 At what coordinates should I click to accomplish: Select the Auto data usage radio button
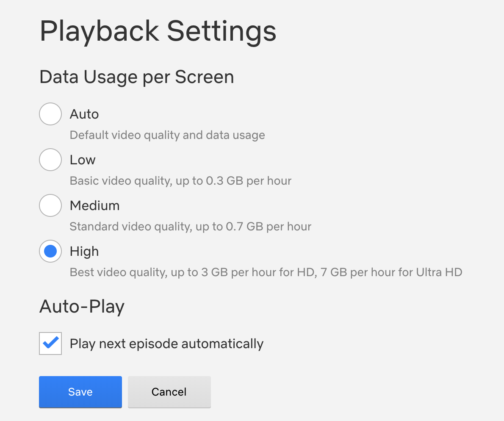point(50,114)
